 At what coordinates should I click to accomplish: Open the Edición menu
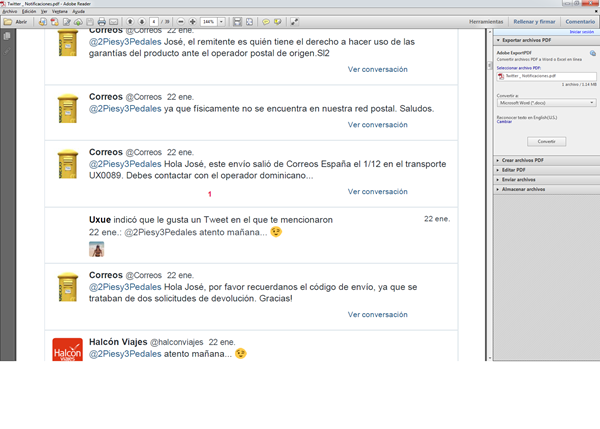click(29, 11)
